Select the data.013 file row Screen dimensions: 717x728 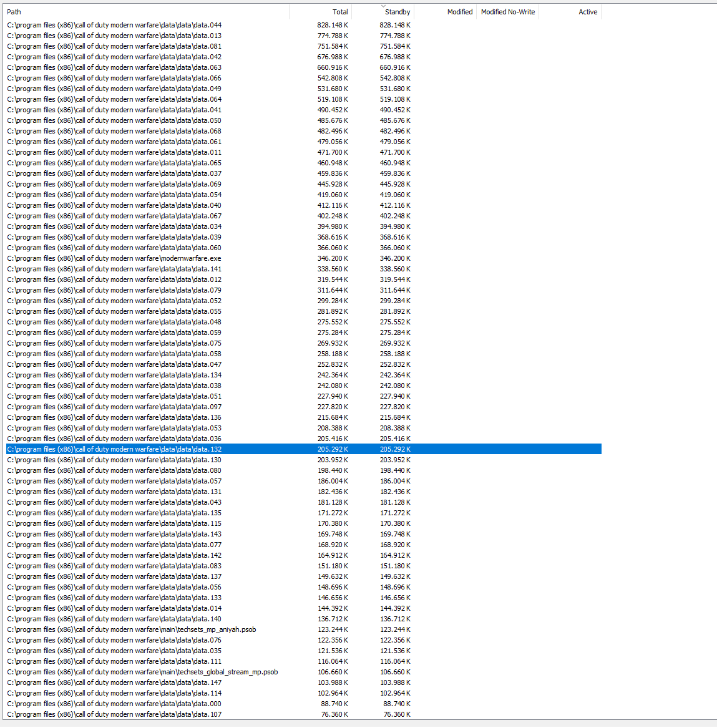tap(304, 36)
